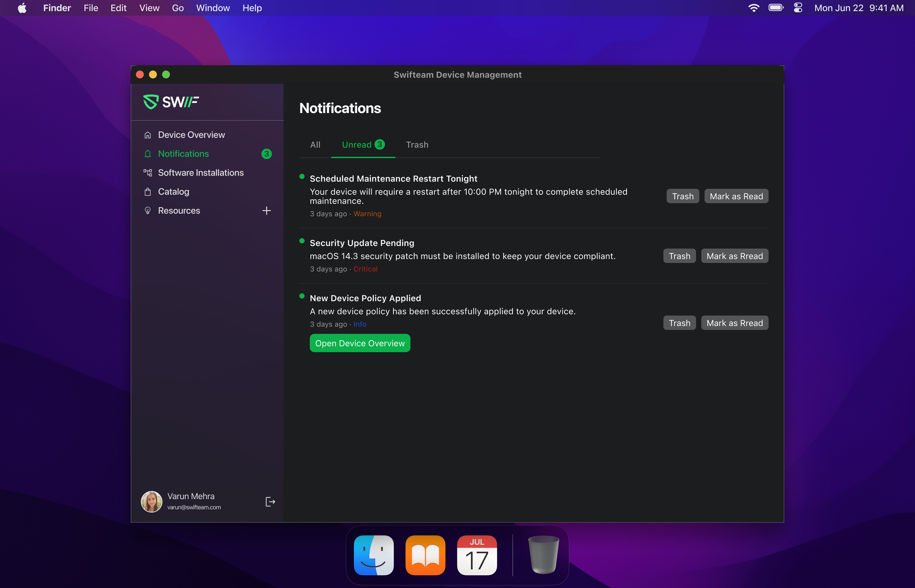The height and width of the screenshot is (588, 915).
Task: Click the Scheduled Maintenance Restart Tonight title
Action: pos(393,179)
